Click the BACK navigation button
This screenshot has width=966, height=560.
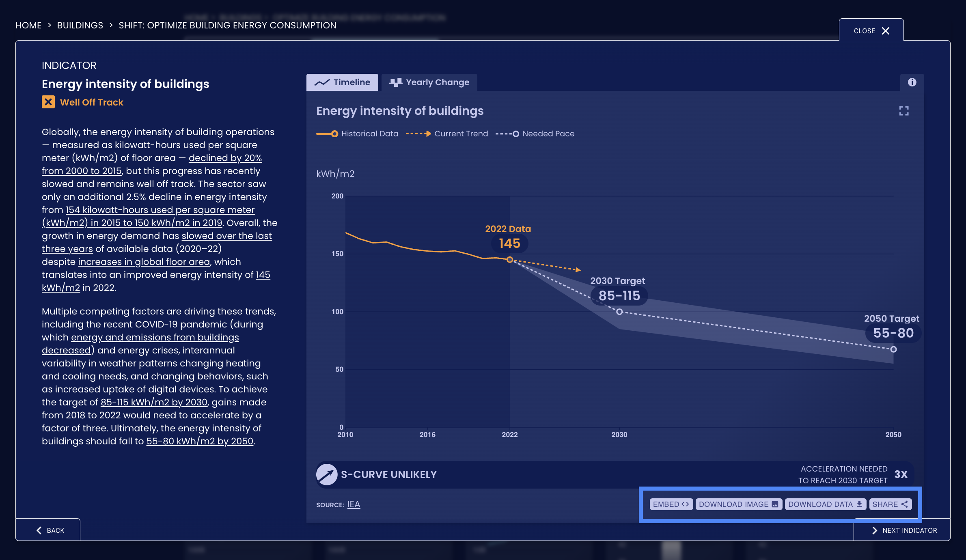[50, 530]
